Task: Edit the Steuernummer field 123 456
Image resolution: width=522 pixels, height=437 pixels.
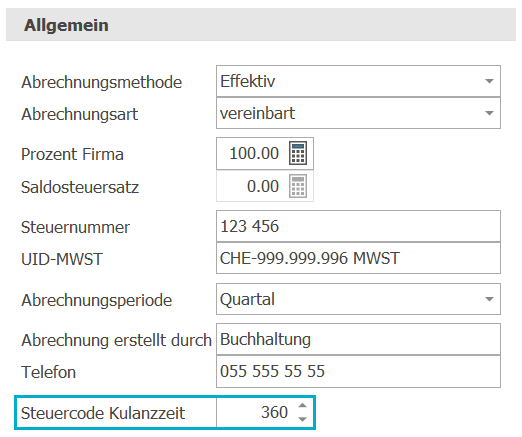Action: (358, 226)
